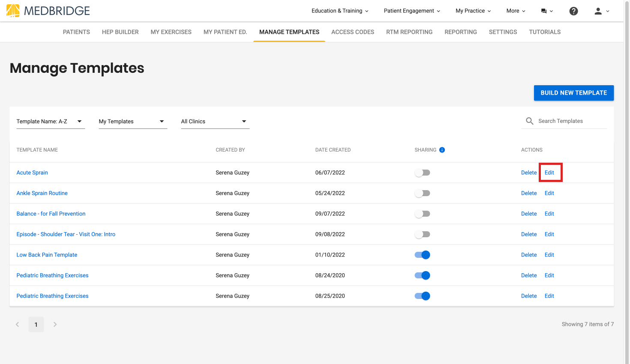Delete the Acute Sprain template
Image resolution: width=630 pixels, height=364 pixels.
tap(529, 173)
